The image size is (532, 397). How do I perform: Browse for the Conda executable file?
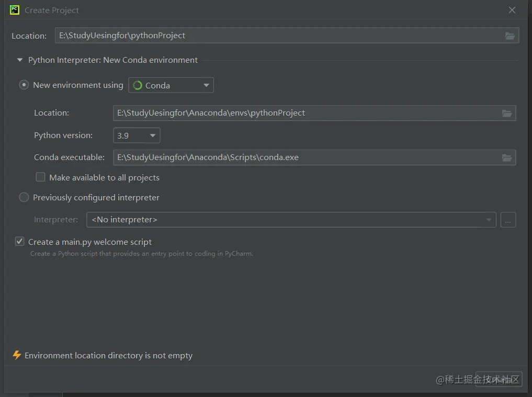tap(506, 157)
